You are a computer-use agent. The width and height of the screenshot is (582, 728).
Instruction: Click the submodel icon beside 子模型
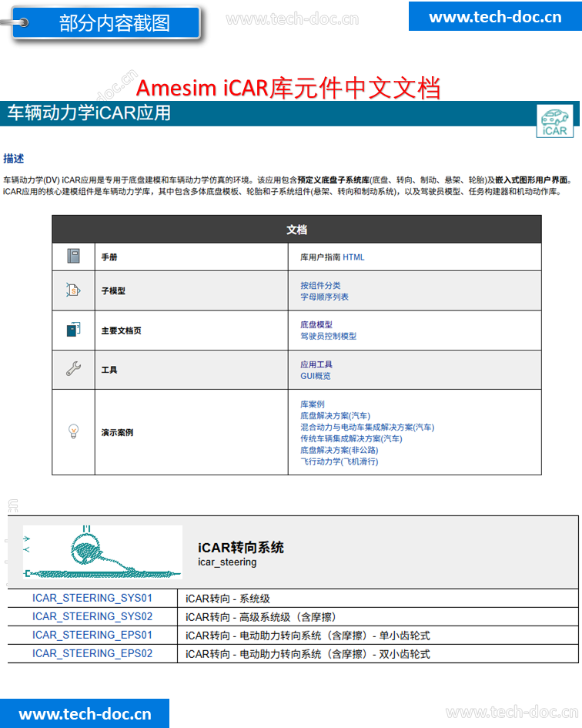point(73,290)
